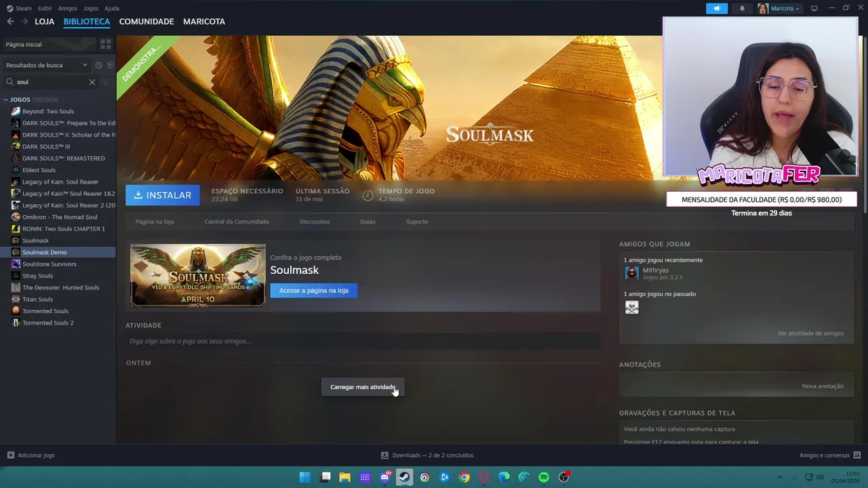The height and width of the screenshot is (488, 868).
Task: Open Spotify from the taskbar
Action: point(544,477)
